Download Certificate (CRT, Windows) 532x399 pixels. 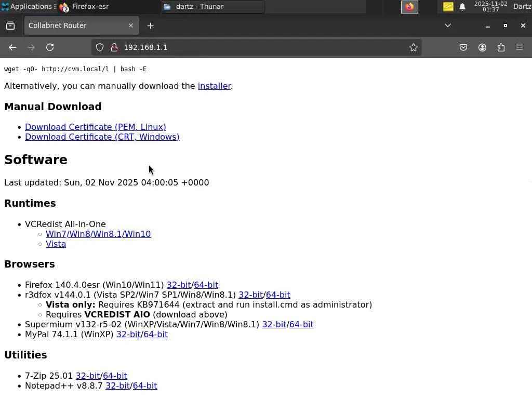pos(102,137)
